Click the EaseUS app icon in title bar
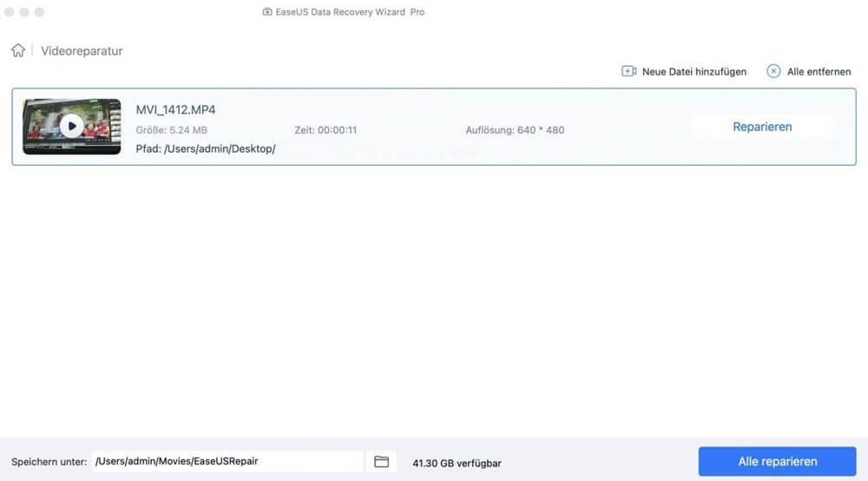The width and height of the screenshot is (868, 481). pos(267,11)
